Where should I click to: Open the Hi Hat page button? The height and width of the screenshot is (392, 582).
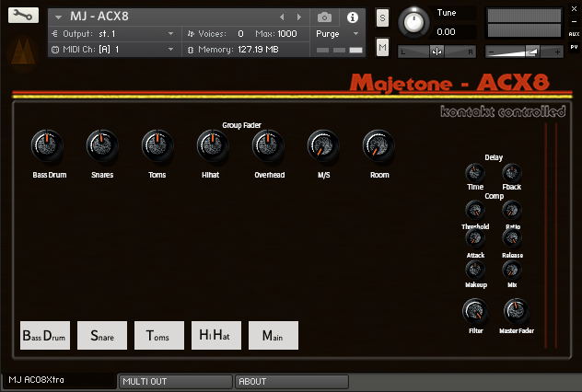(216, 335)
